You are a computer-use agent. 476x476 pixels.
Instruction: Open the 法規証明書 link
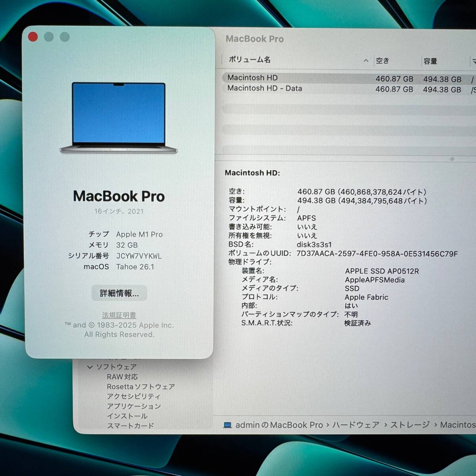(119, 315)
